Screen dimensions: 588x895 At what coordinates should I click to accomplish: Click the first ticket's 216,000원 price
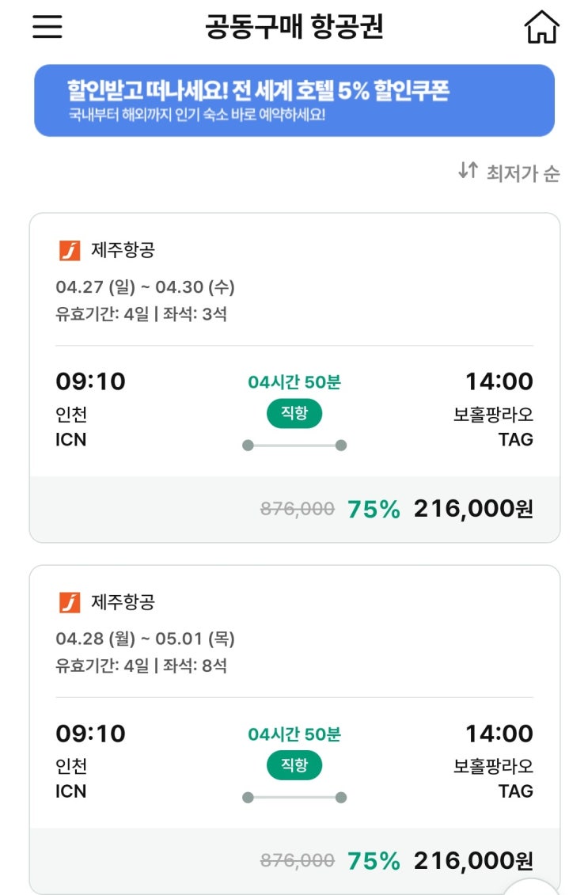tap(473, 509)
